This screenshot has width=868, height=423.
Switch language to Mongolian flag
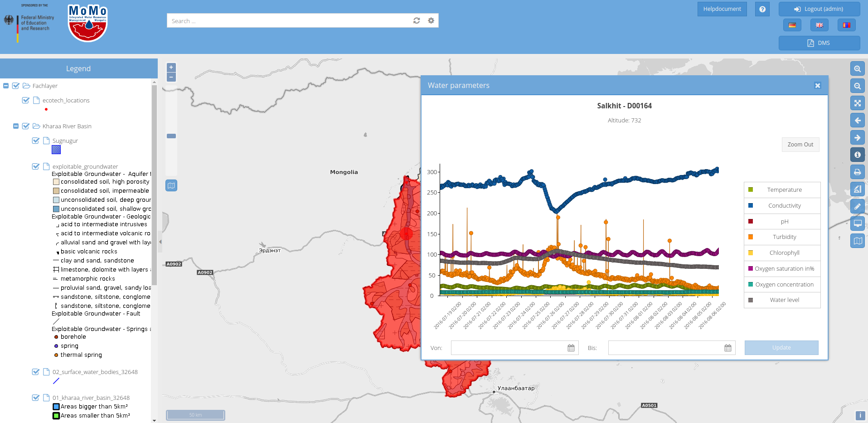[x=847, y=25]
